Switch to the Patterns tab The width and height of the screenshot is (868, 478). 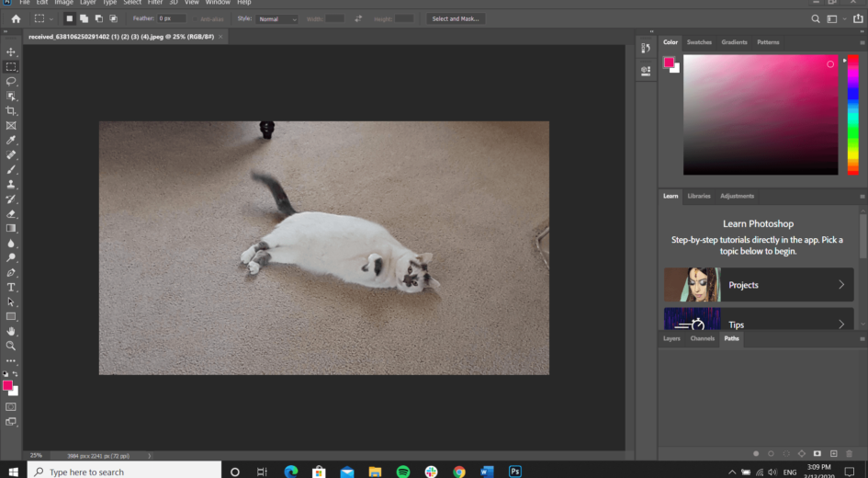coord(768,42)
